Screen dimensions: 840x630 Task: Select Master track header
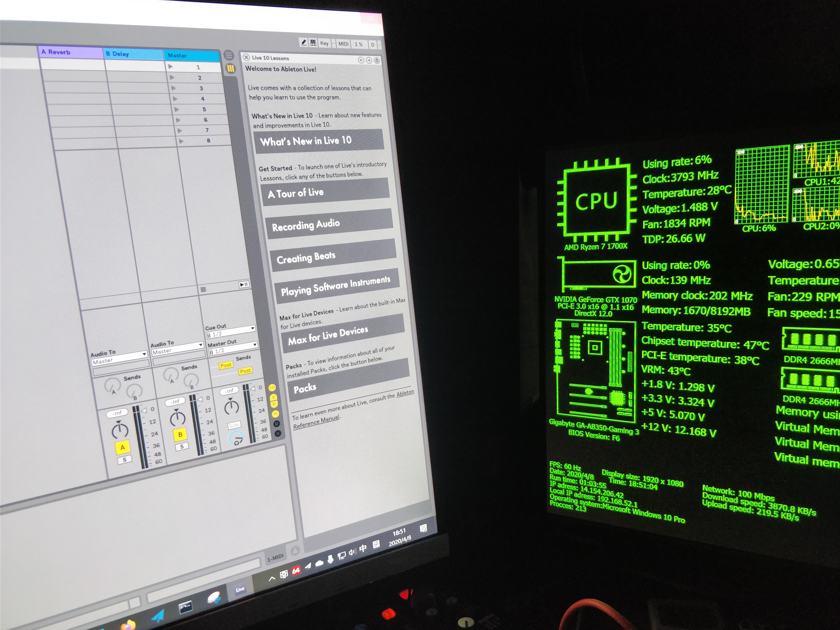192,56
